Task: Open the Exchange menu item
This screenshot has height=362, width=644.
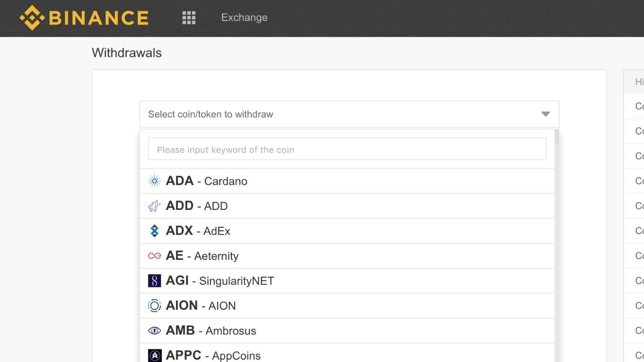Action: tap(244, 18)
